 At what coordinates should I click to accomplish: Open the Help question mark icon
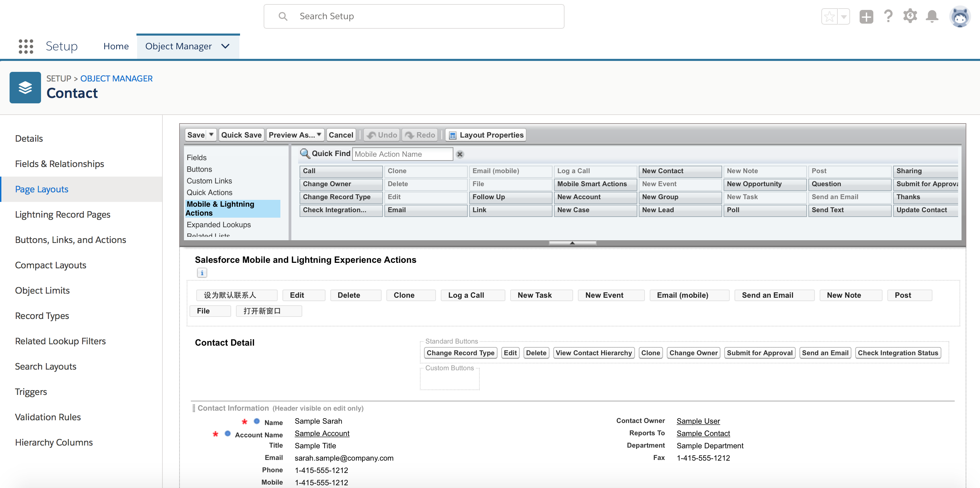tap(888, 16)
